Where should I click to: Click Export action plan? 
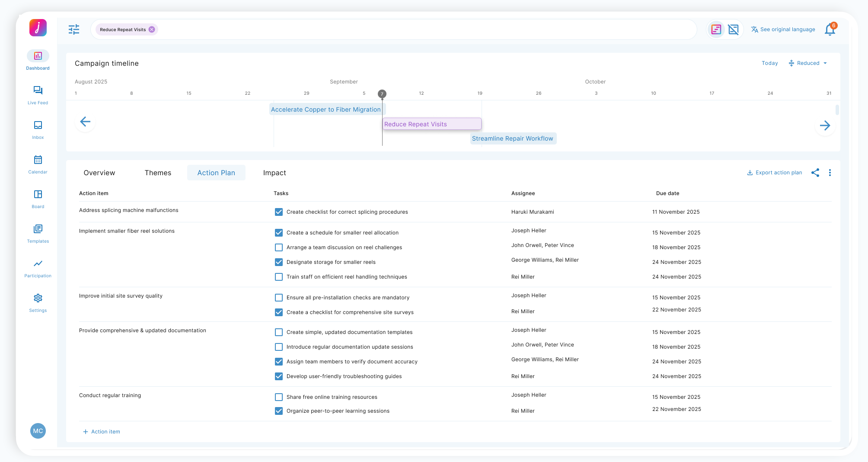point(774,173)
